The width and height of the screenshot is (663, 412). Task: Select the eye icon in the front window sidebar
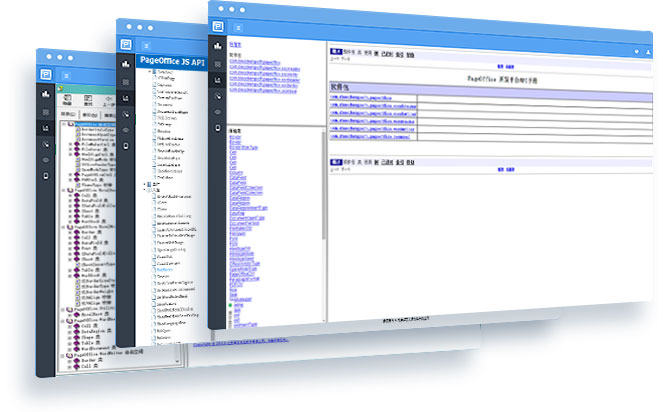click(218, 112)
